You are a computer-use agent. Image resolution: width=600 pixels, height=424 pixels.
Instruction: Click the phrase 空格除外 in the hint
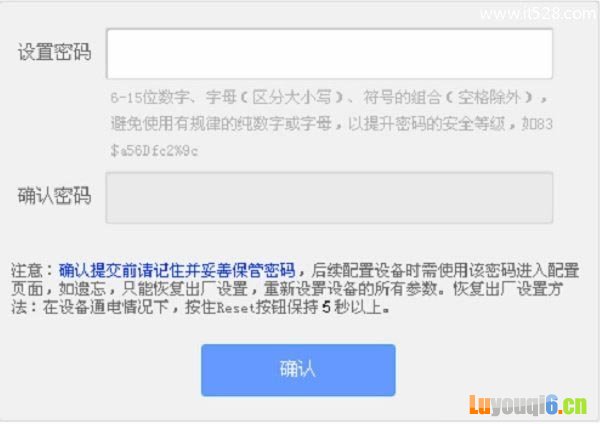coord(489,98)
